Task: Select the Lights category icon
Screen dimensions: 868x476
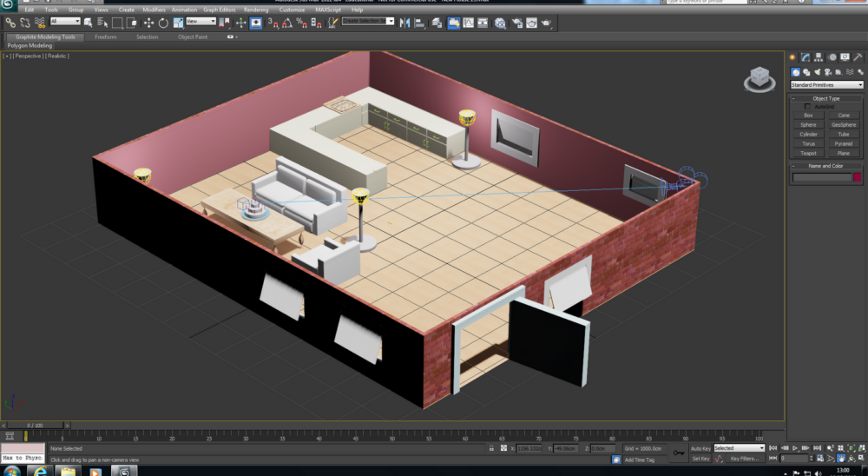Action: (818, 71)
